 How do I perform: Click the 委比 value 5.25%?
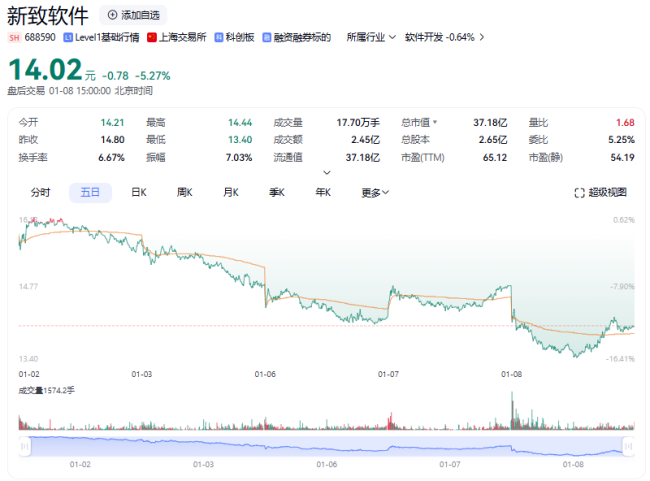coord(621,140)
